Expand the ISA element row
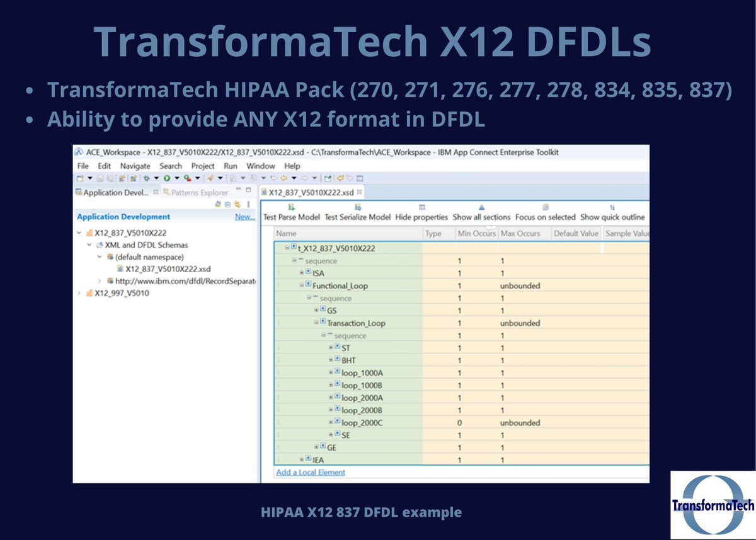The image size is (756, 540). (302, 273)
